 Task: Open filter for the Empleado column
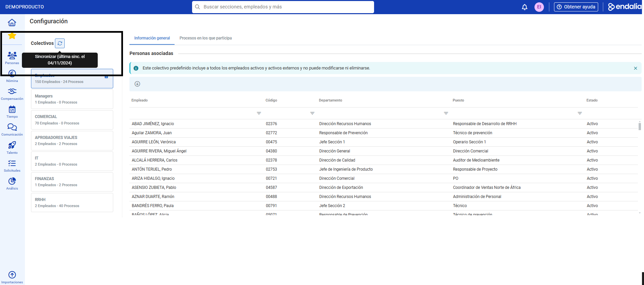pos(259,113)
